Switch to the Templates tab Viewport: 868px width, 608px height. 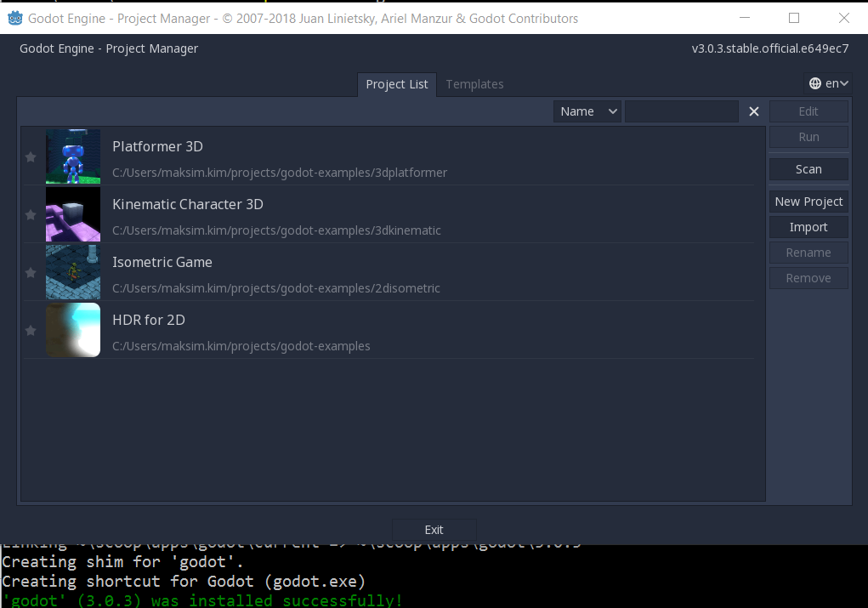pos(475,84)
